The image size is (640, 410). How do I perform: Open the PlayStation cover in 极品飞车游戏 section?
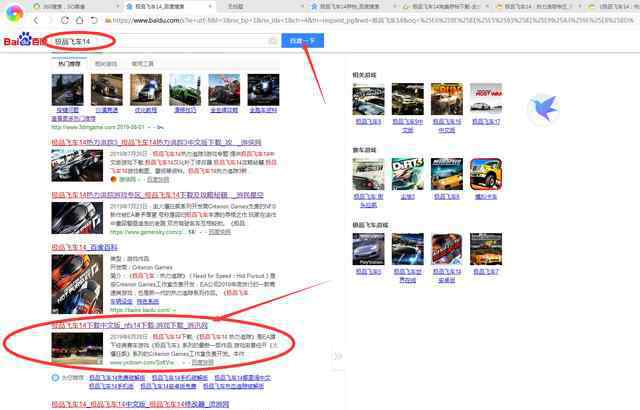click(368, 249)
